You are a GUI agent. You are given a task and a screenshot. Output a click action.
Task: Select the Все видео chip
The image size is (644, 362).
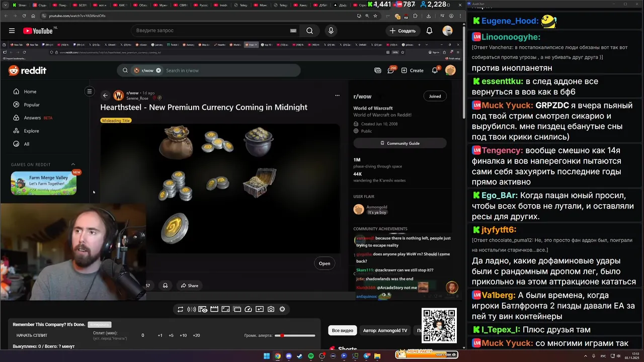click(343, 330)
